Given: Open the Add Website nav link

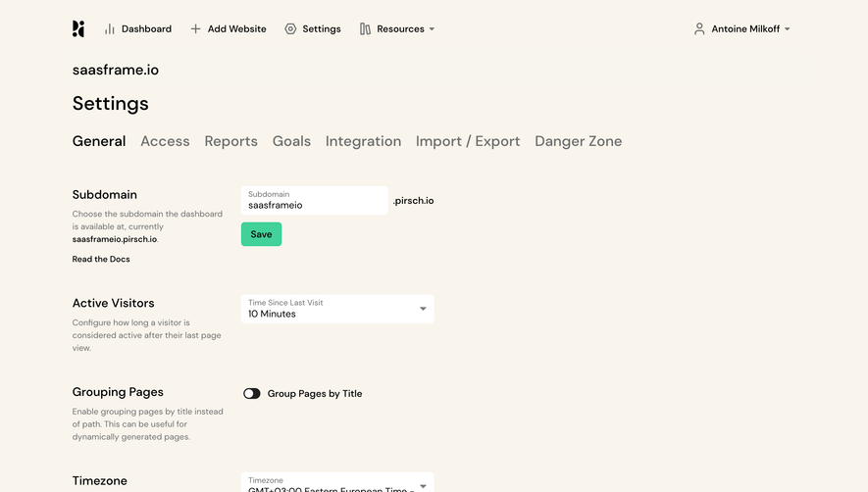Looking at the screenshot, I should tap(229, 28).
